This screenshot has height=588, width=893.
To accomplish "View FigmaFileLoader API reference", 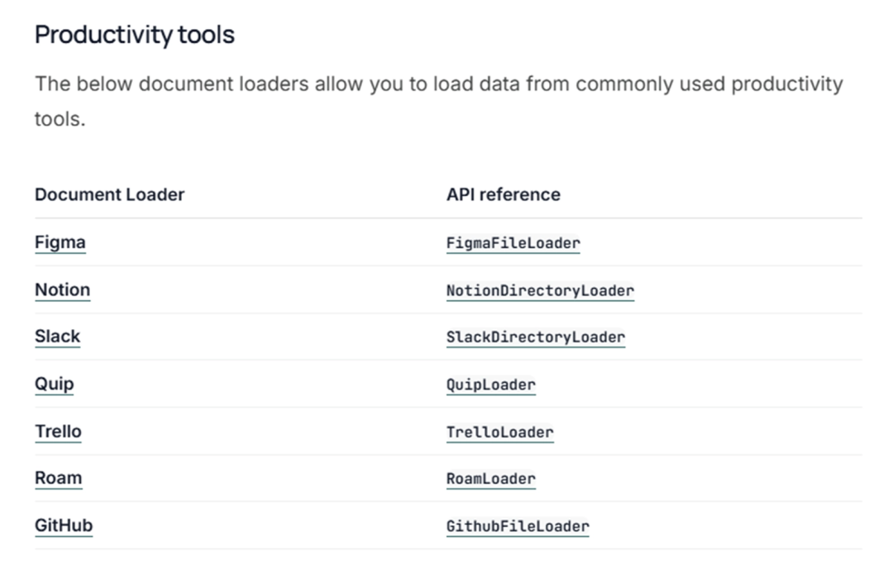I will [x=513, y=243].
